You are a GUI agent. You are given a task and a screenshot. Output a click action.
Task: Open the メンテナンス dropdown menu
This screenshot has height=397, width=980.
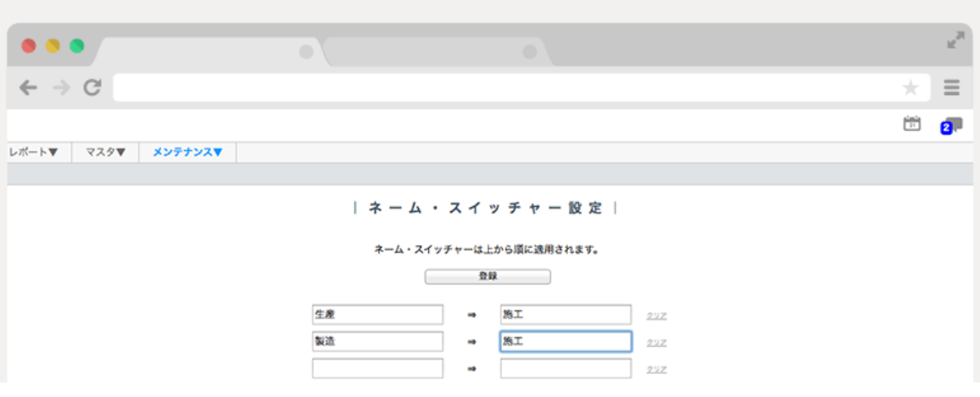pyautogui.click(x=187, y=152)
